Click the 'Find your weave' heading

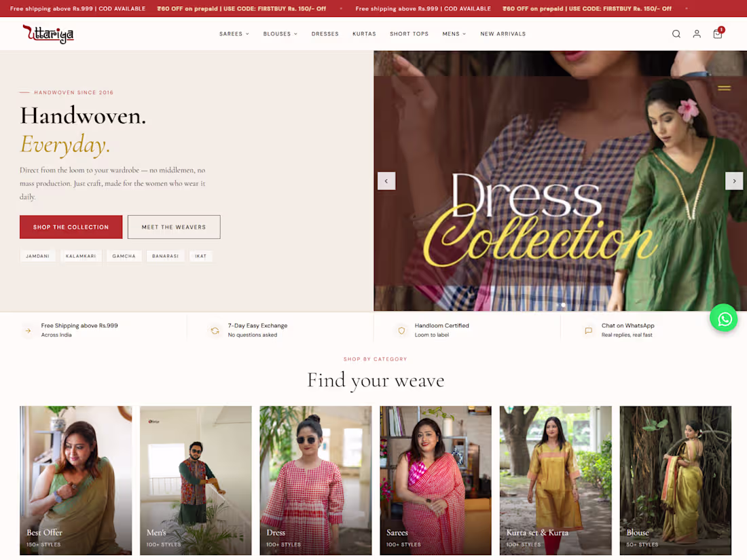376,381
